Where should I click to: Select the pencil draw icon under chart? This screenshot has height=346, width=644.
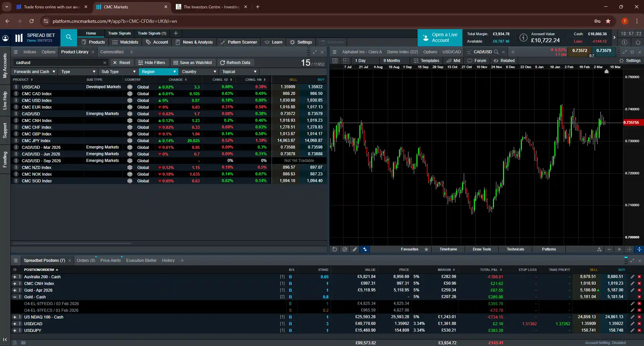click(355, 249)
